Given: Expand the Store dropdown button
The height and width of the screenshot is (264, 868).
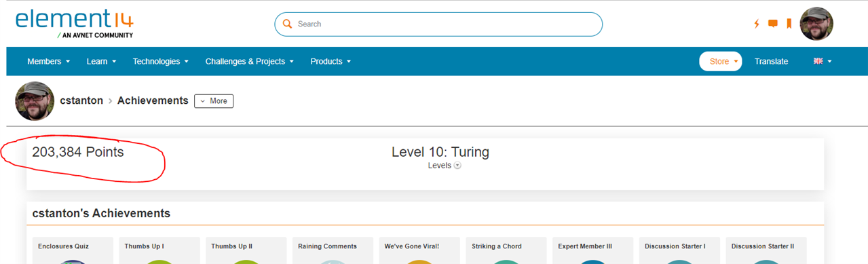Looking at the screenshot, I should coord(721,61).
